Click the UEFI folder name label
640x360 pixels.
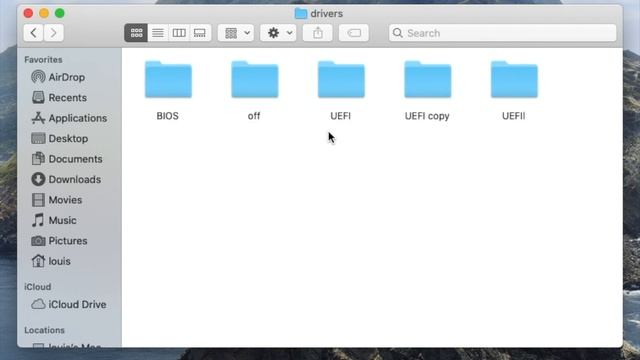coord(340,116)
